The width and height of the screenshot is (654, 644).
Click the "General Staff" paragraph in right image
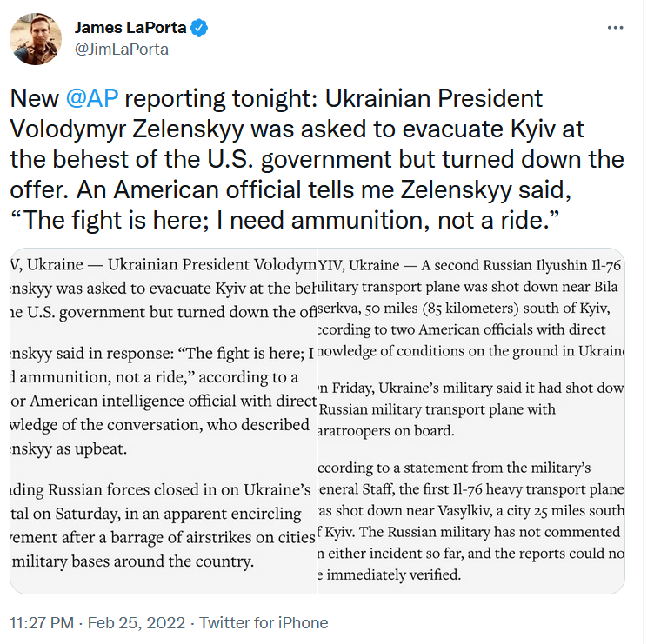point(470,521)
